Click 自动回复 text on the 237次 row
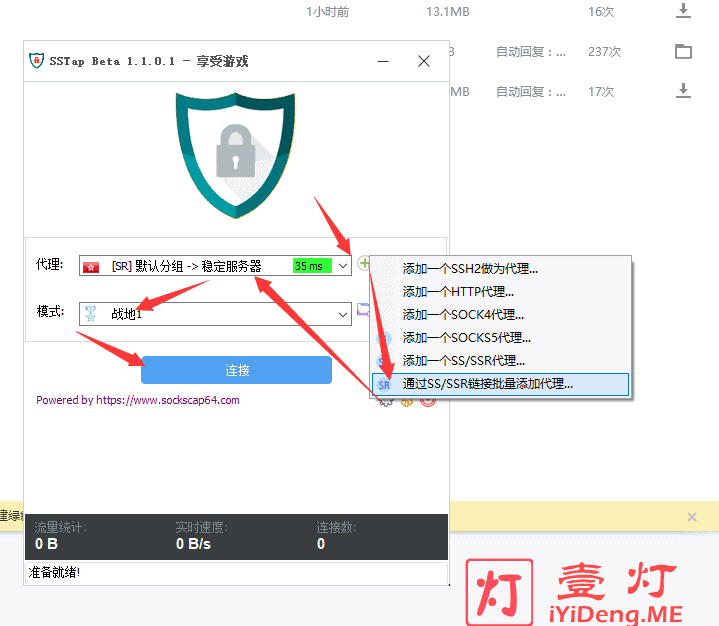The height and width of the screenshot is (626, 719). coord(531,52)
